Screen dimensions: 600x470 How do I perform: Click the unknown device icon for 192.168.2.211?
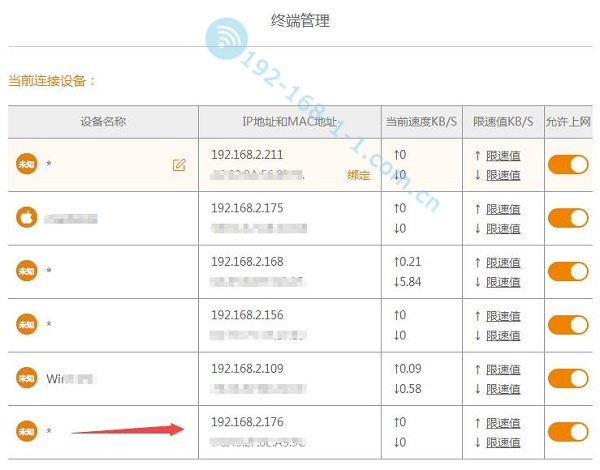(26, 164)
